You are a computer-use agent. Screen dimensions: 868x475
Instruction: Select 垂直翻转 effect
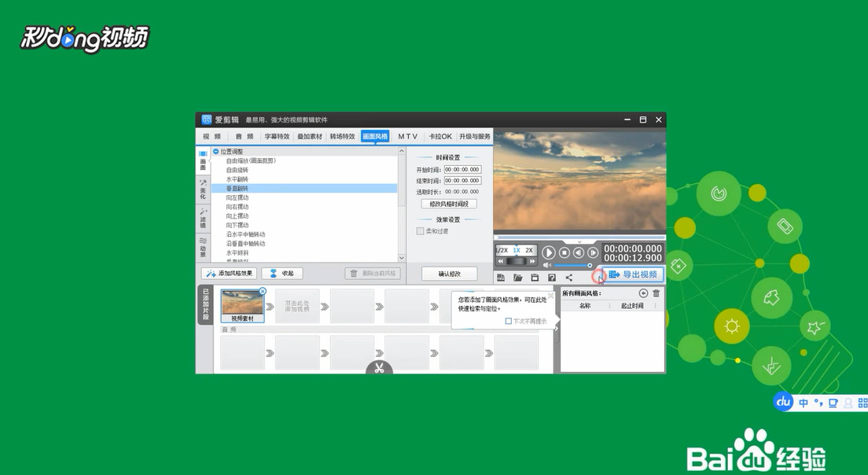[x=304, y=188]
